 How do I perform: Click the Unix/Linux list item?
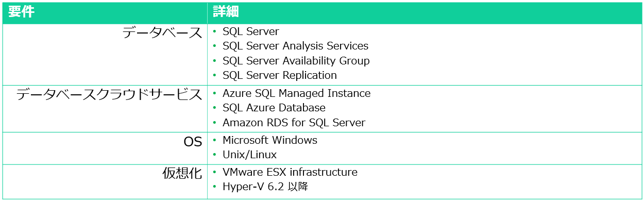[x=250, y=155]
